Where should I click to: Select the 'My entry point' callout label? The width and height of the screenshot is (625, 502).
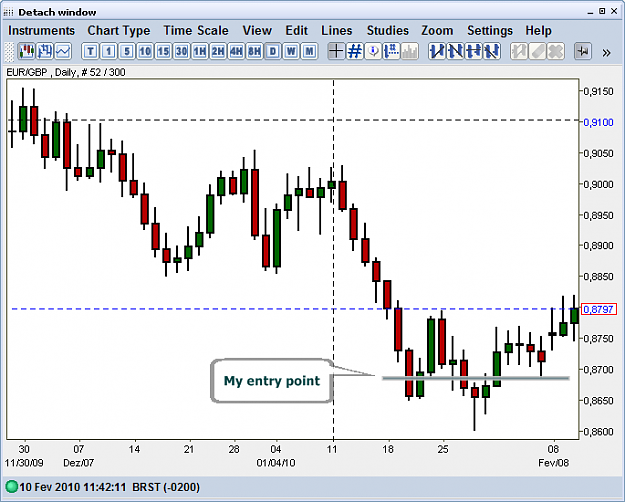tap(271, 381)
